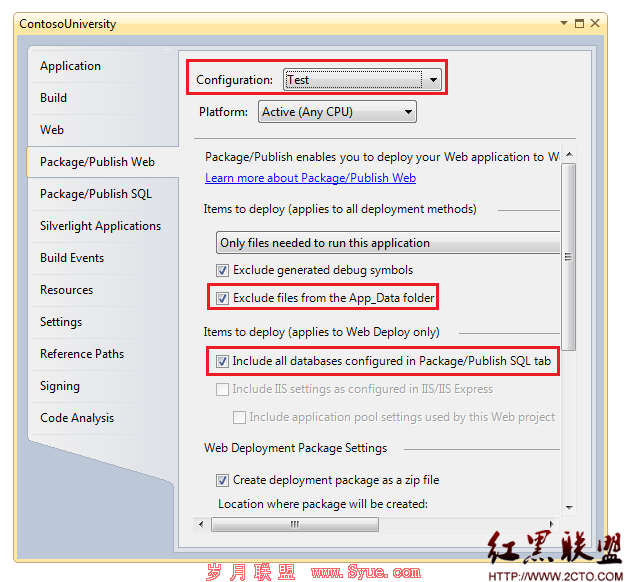The height and width of the screenshot is (582, 625).
Task: Click the ContosoUniversity title text
Action: (67, 24)
